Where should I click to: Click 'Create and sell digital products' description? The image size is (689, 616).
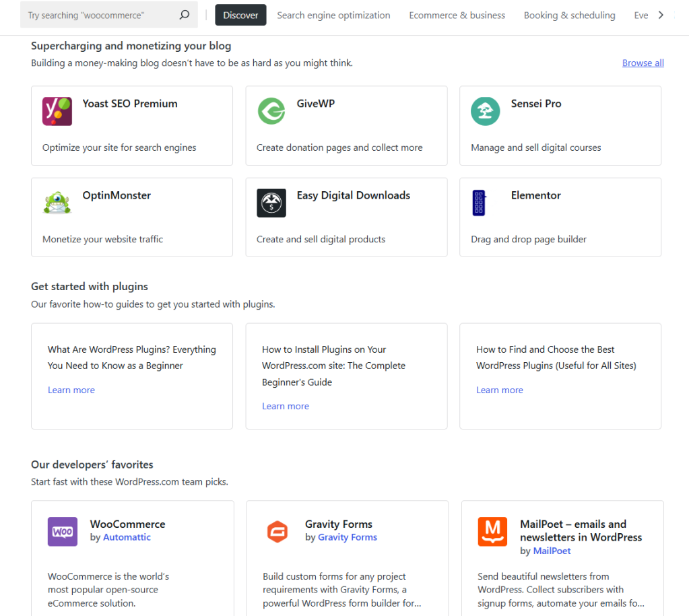click(321, 240)
